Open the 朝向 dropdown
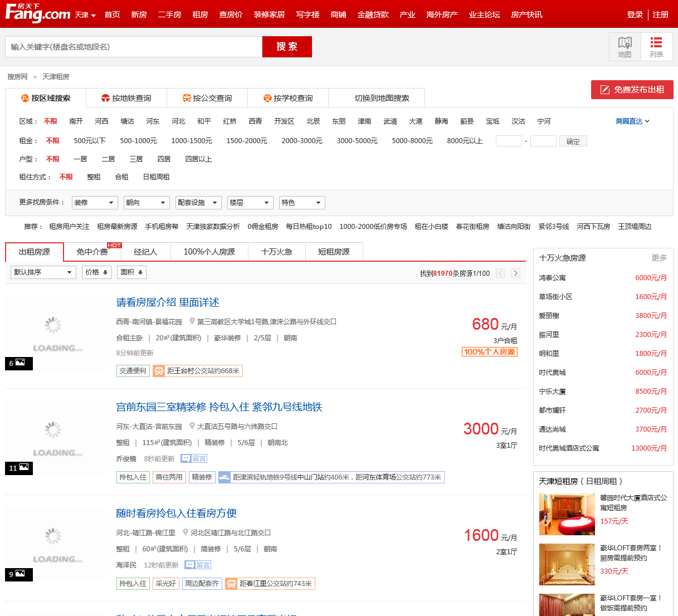Screen dimensions: 678x616 [x=147, y=203]
